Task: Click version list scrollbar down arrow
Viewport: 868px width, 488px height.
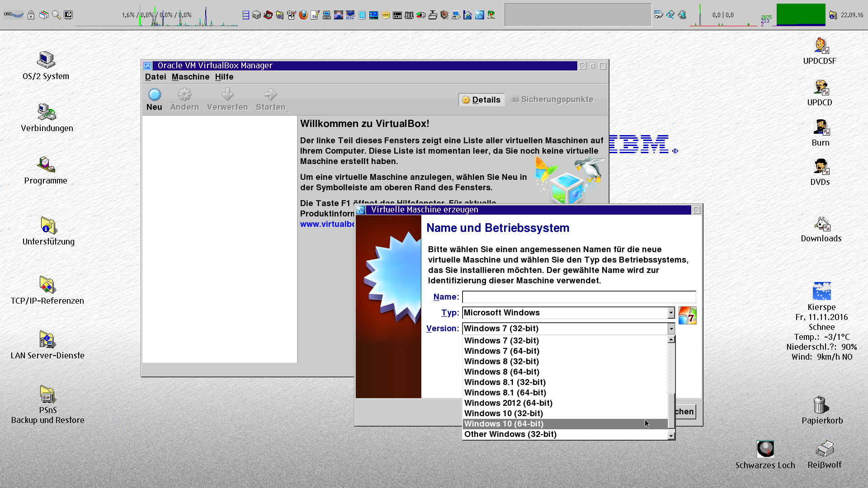Action: click(x=671, y=436)
